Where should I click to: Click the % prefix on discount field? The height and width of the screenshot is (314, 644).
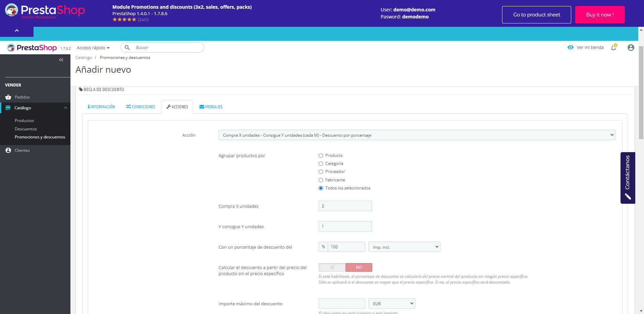click(x=323, y=247)
